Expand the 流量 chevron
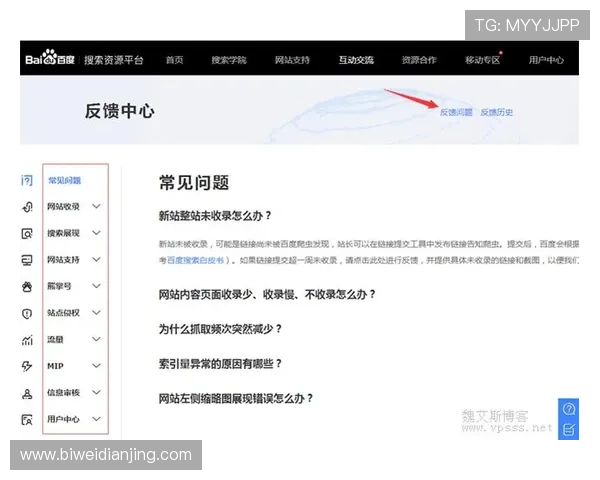The image size is (600, 480). pyautogui.click(x=96, y=339)
